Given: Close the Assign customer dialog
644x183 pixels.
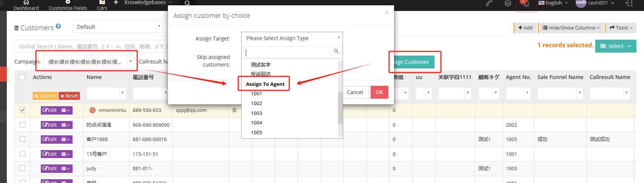Looking at the screenshot, I should click(386, 13).
